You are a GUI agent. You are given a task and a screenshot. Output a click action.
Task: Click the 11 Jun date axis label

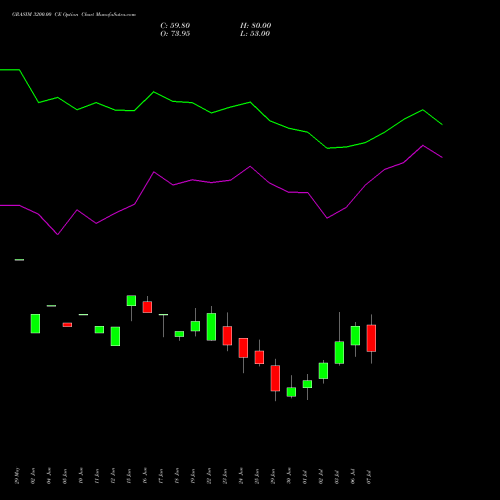click(x=98, y=476)
